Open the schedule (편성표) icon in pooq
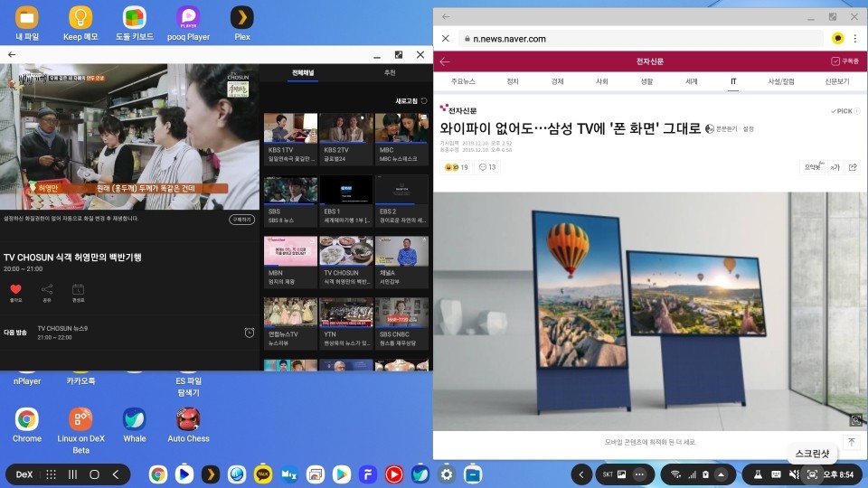 [x=78, y=289]
